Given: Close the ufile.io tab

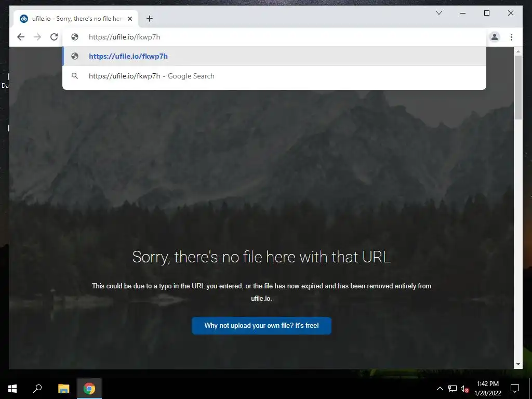Looking at the screenshot, I should (x=130, y=19).
